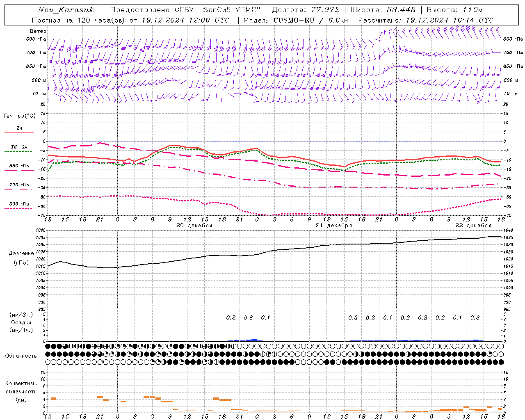Click the '(мм/1ч.)' precipitation unit label
Viewport: 525px width, 420px height.
pyautogui.click(x=21, y=330)
